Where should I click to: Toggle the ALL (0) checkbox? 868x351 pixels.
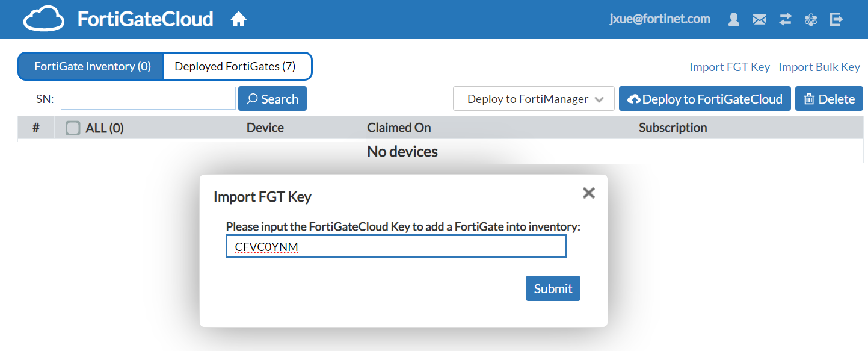(x=73, y=128)
